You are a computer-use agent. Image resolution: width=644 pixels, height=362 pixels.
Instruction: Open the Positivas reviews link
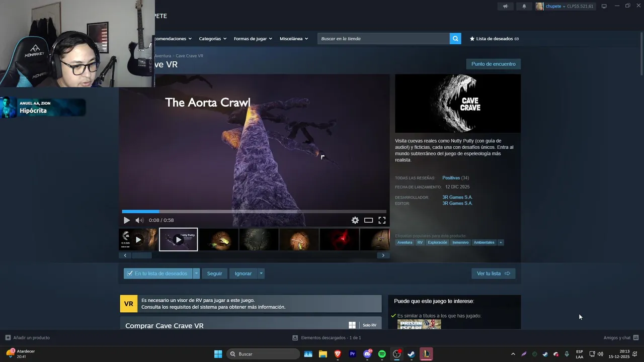click(451, 178)
